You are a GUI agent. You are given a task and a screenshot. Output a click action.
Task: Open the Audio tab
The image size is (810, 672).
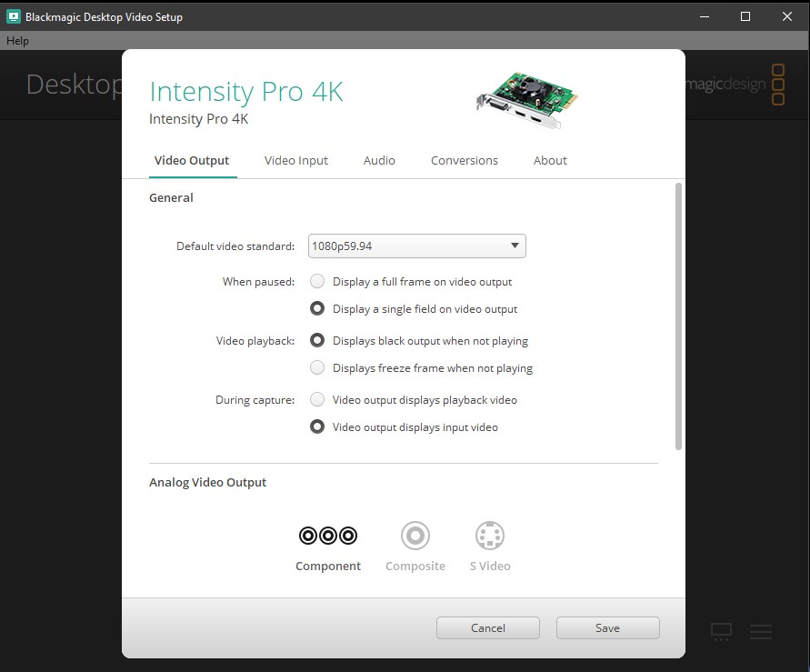(379, 161)
